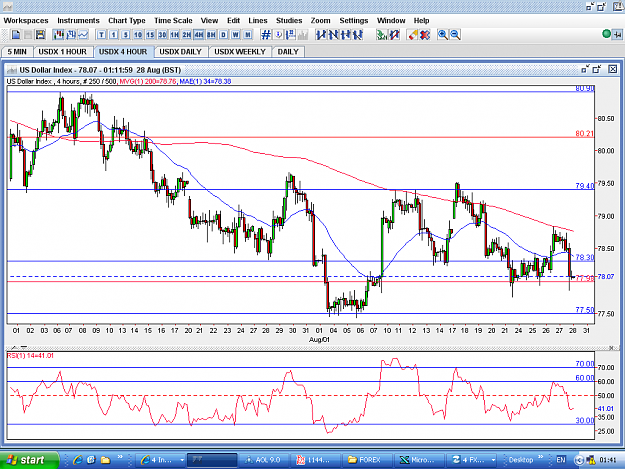Switch to the USDX WEEKLY tab
625x469 pixels.
pos(240,52)
